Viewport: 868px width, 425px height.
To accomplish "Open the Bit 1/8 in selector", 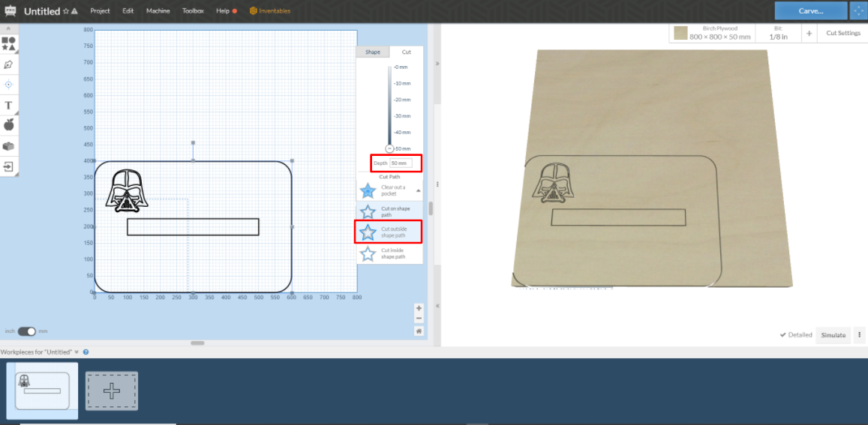I will (778, 33).
